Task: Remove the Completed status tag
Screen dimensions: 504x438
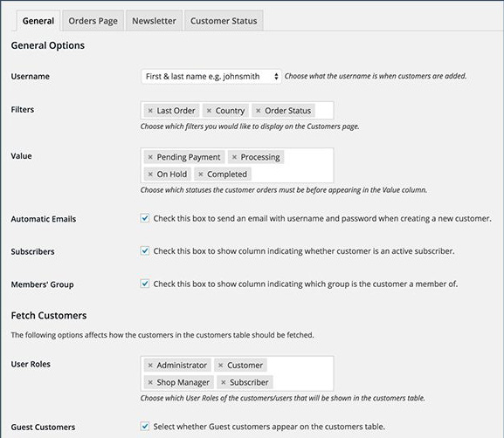Action: point(201,174)
